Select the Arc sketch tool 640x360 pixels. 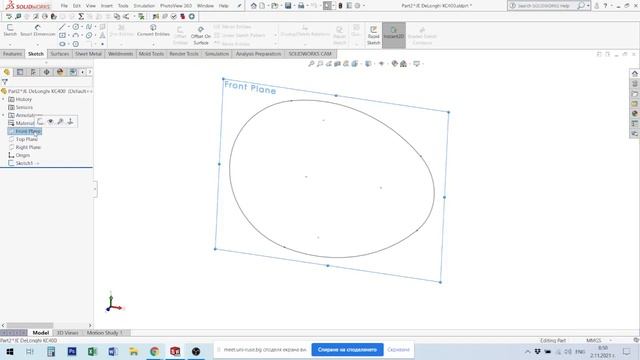pyautogui.click(x=76, y=36)
